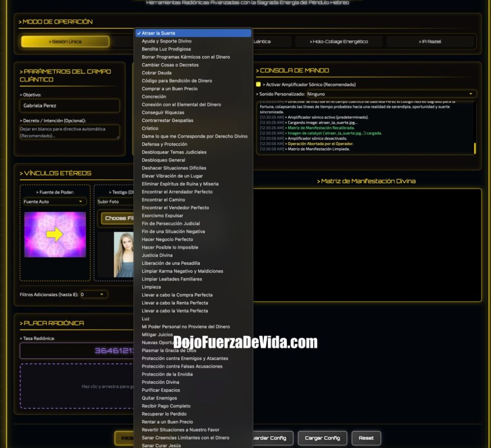The height and width of the screenshot is (448, 491).
Task: Click the Reset button
Action: click(x=366, y=438)
